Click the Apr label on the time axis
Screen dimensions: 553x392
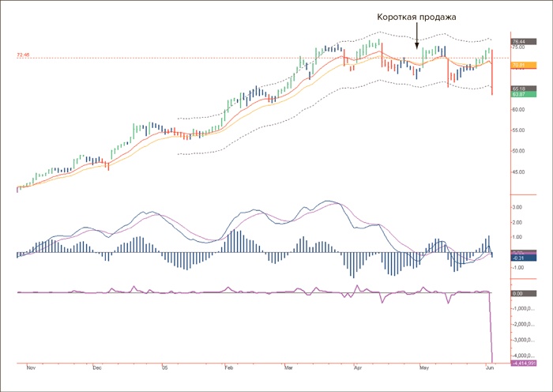[358, 368]
